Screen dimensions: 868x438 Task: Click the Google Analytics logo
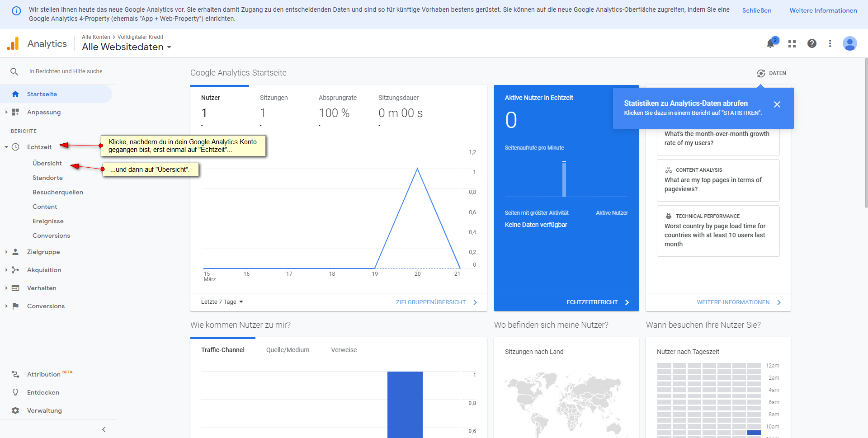point(13,43)
